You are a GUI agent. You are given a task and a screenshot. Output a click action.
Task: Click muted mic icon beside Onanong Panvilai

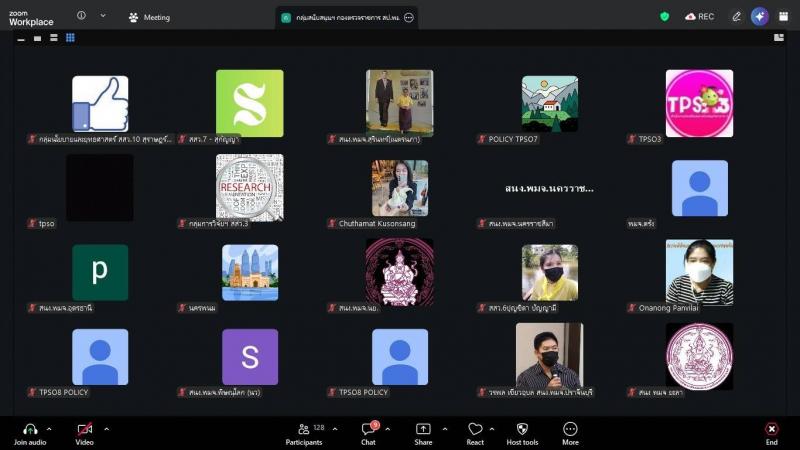[x=632, y=308]
